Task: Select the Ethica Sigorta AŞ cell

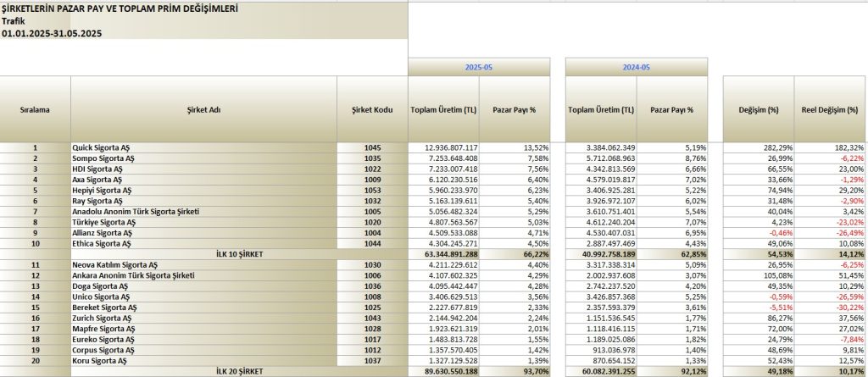Action: point(203,243)
